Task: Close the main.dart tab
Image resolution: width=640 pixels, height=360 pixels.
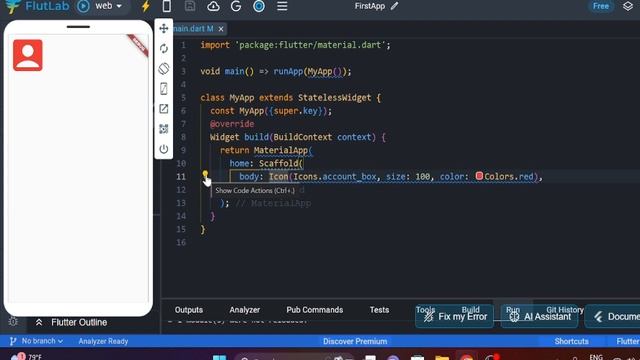Action: click(x=221, y=29)
